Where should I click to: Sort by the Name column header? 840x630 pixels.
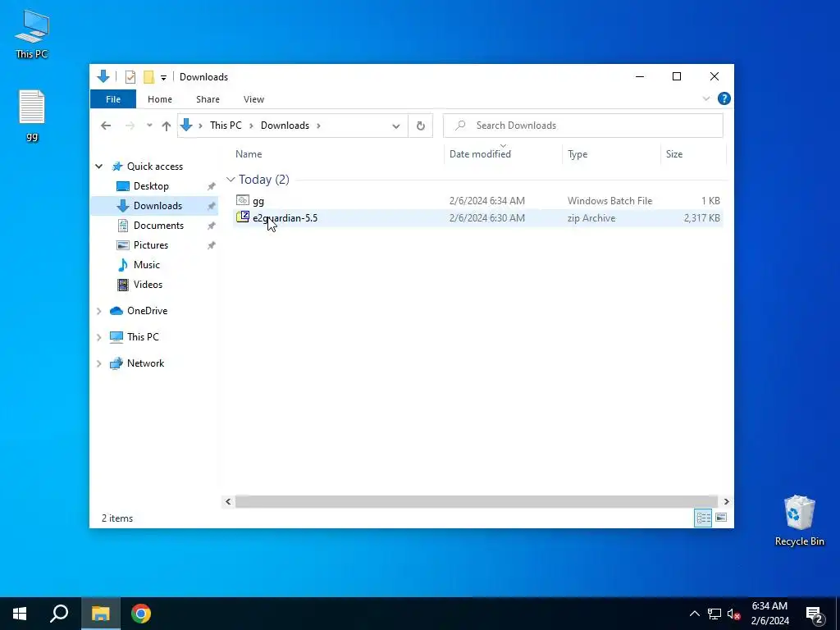click(x=249, y=153)
